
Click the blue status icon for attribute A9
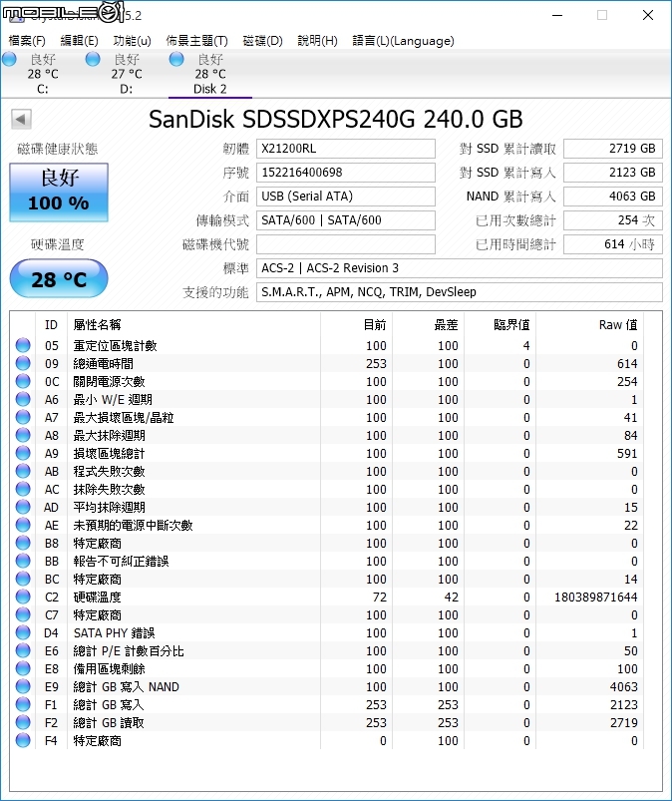coord(23,453)
